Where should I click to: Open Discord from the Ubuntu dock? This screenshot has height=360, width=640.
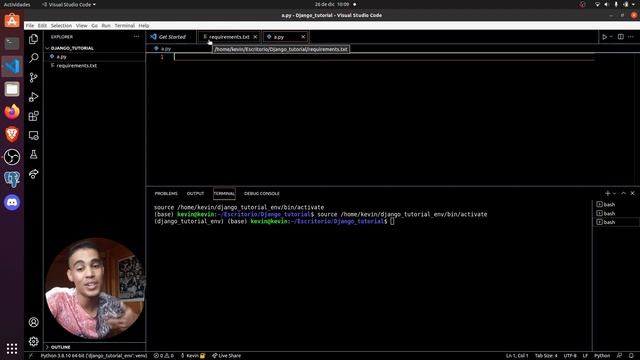tap(12, 202)
